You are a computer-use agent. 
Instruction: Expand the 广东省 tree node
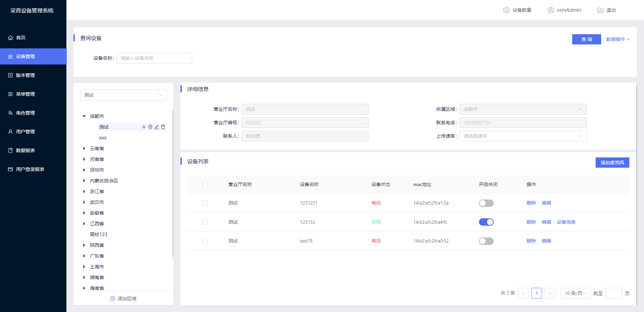coord(84,256)
